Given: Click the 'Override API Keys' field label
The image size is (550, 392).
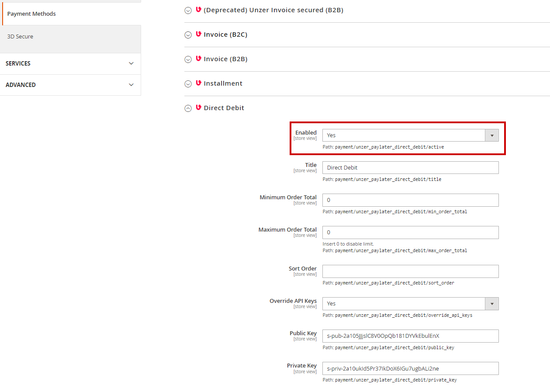Looking at the screenshot, I should point(293,301).
